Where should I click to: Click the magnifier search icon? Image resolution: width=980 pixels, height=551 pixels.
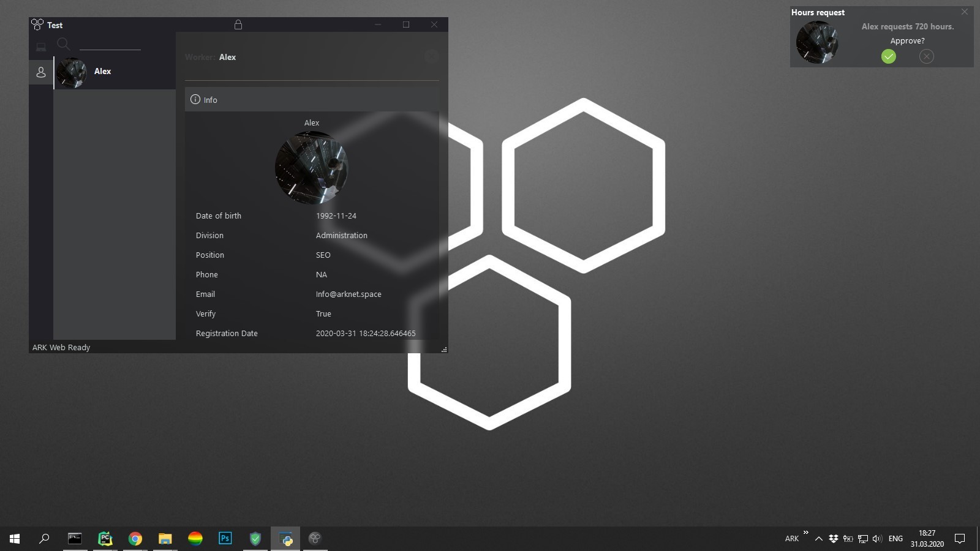click(63, 44)
